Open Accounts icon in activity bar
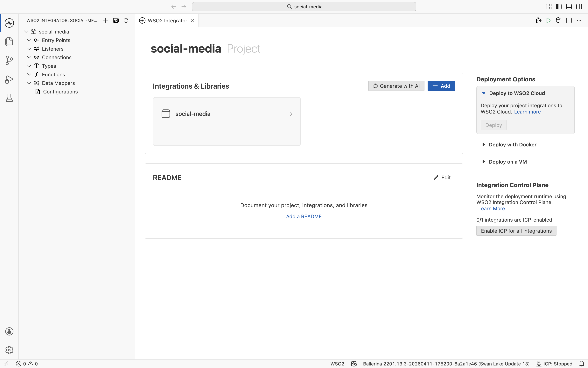 coord(9,331)
